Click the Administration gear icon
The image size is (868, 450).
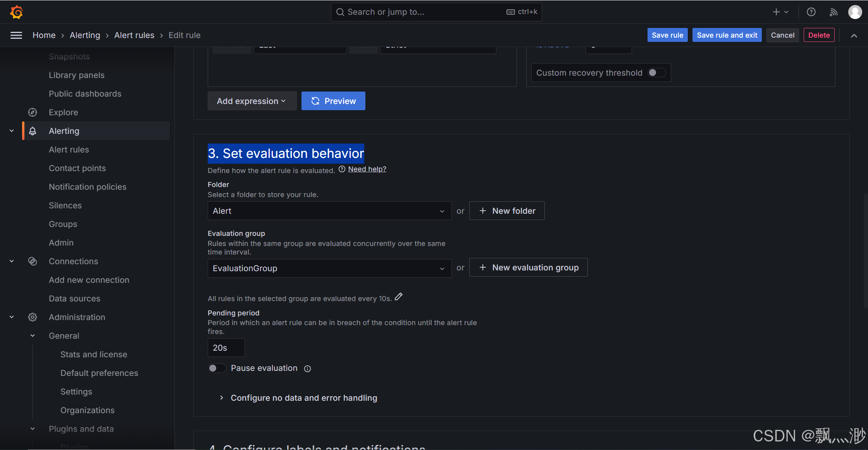point(33,317)
